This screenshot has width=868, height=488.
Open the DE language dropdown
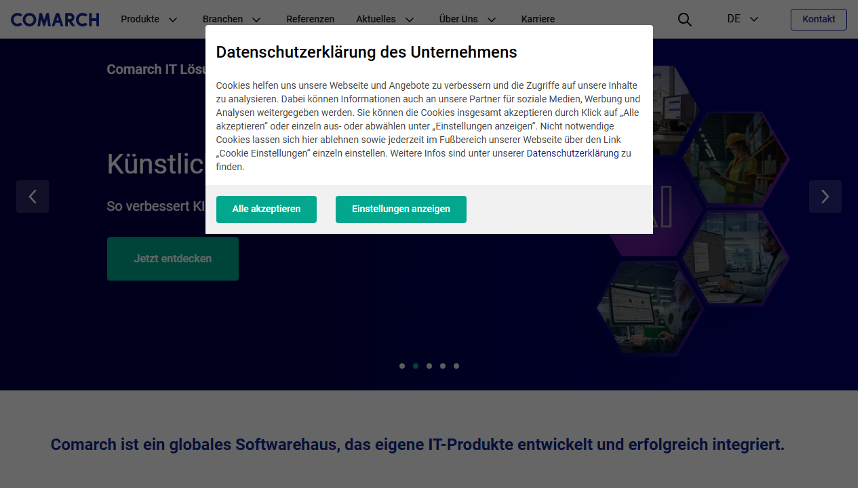point(743,19)
